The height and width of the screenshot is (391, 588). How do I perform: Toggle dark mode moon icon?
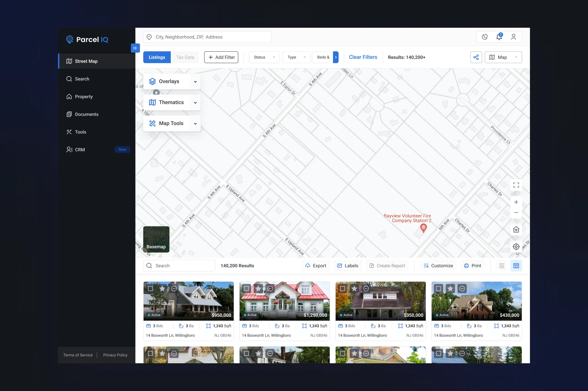(x=484, y=37)
